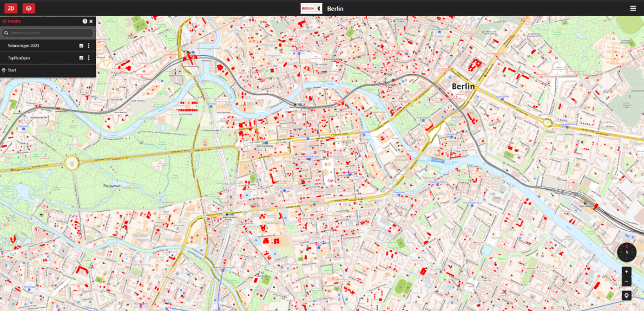Open options menu for Solaranlagen 2023
Image resolution: width=644 pixels, height=311 pixels.
pos(89,45)
